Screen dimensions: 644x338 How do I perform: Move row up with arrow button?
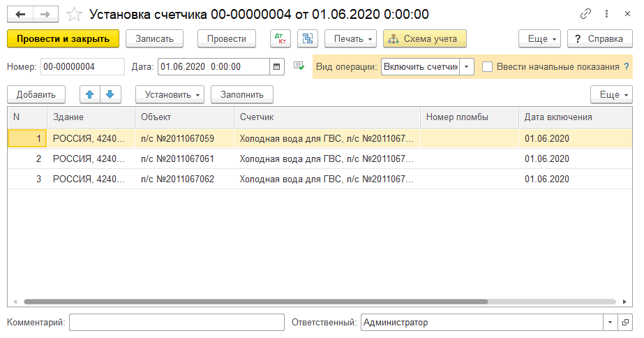tap(90, 94)
